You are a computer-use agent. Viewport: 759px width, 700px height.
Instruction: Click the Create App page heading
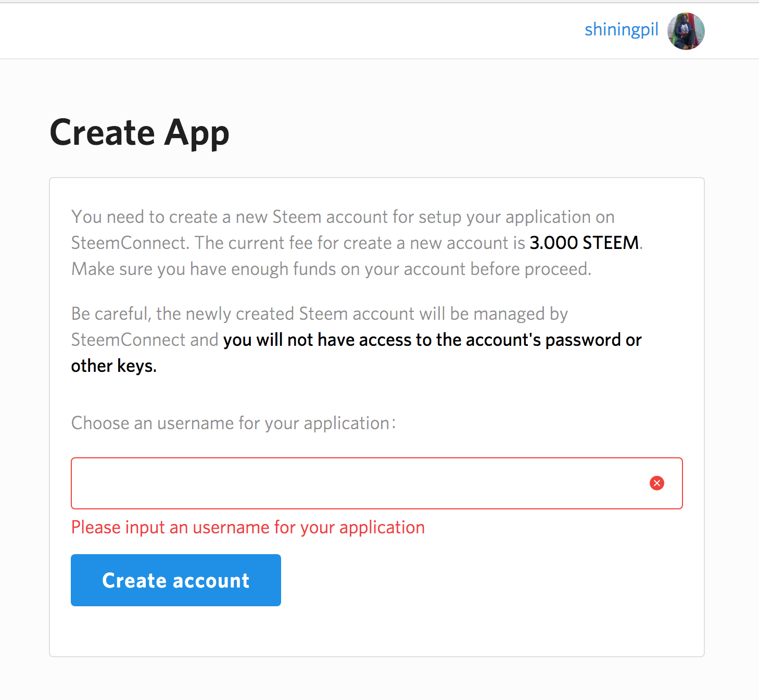[139, 132]
